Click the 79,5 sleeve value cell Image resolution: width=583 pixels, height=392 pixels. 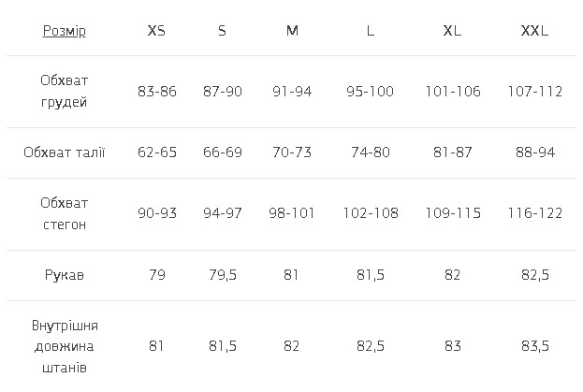pyautogui.click(x=222, y=275)
